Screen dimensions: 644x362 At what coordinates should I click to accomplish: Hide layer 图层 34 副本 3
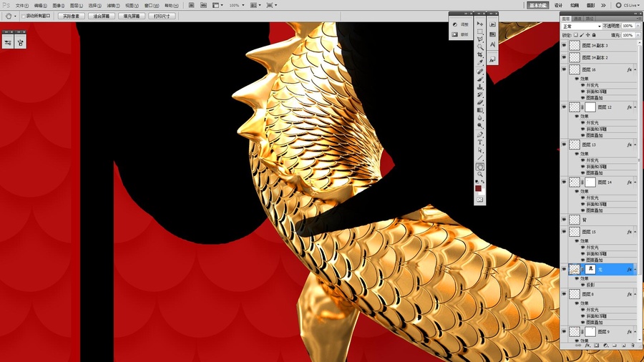click(564, 45)
